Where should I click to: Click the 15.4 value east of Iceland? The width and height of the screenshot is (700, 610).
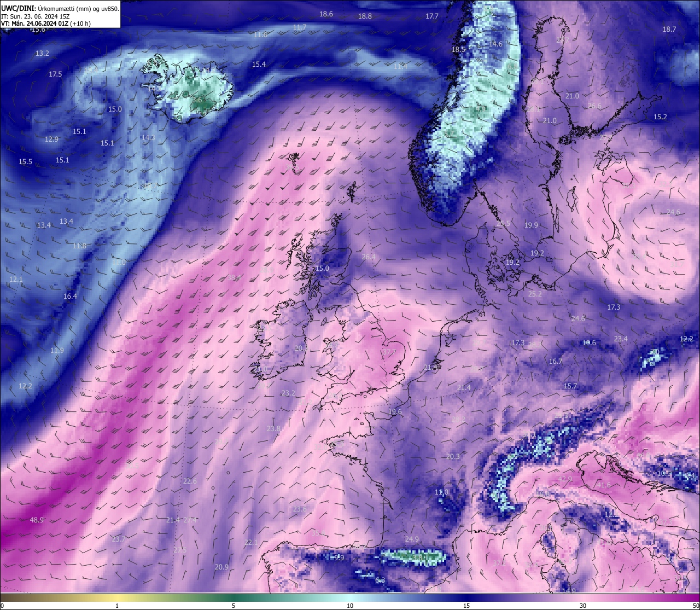[x=259, y=64]
